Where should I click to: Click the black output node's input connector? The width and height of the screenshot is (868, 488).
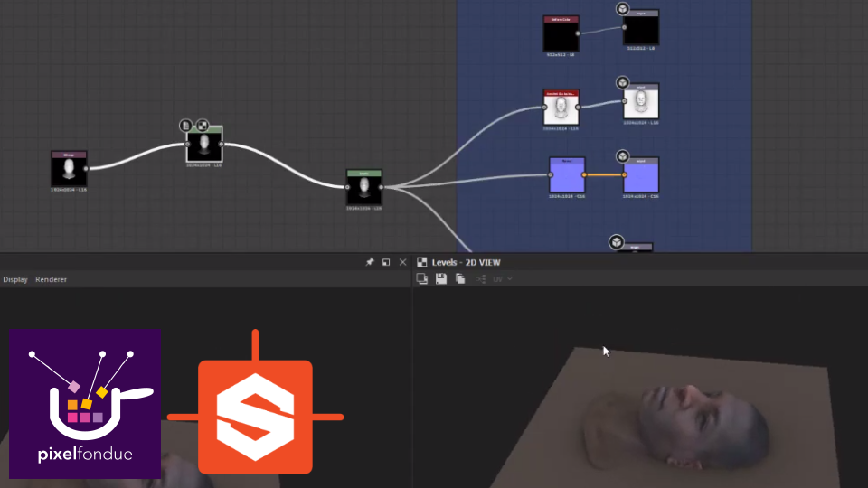pos(625,27)
